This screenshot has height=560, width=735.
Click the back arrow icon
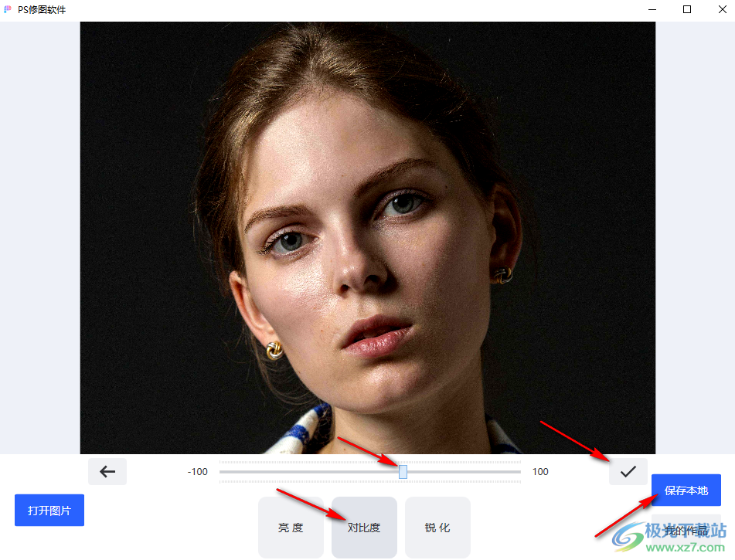click(107, 471)
